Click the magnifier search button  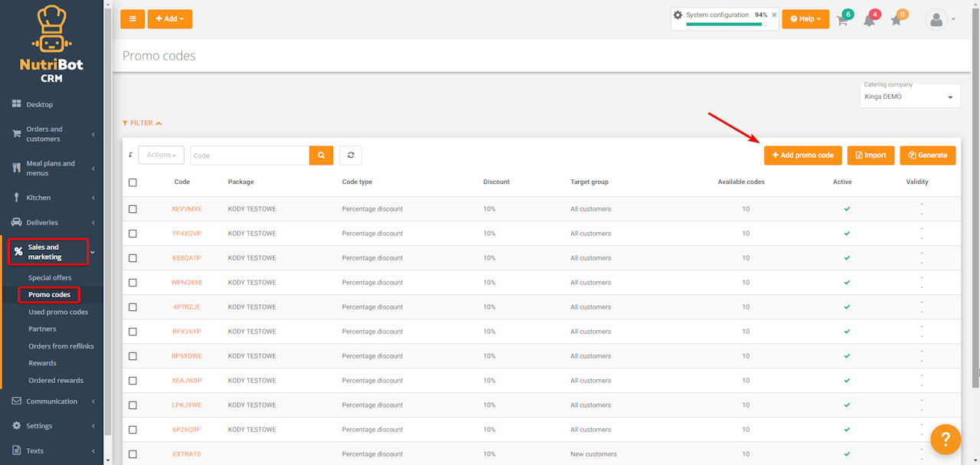[x=322, y=156]
